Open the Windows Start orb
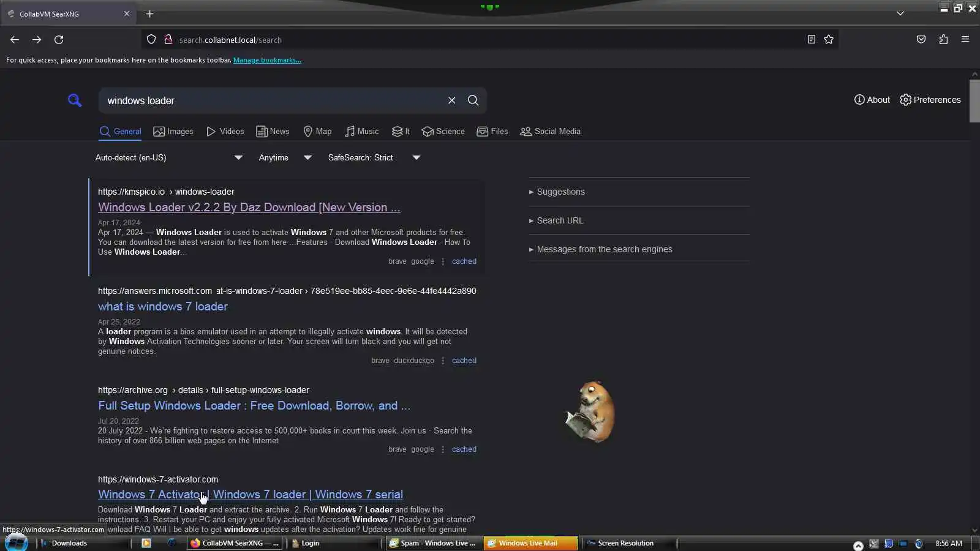Viewport: 980px width, 551px height. pyautogui.click(x=16, y=542)
